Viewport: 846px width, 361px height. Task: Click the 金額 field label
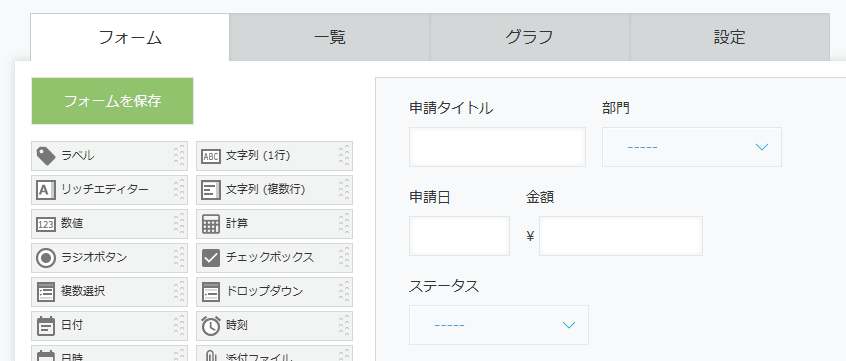click(540, 197)
